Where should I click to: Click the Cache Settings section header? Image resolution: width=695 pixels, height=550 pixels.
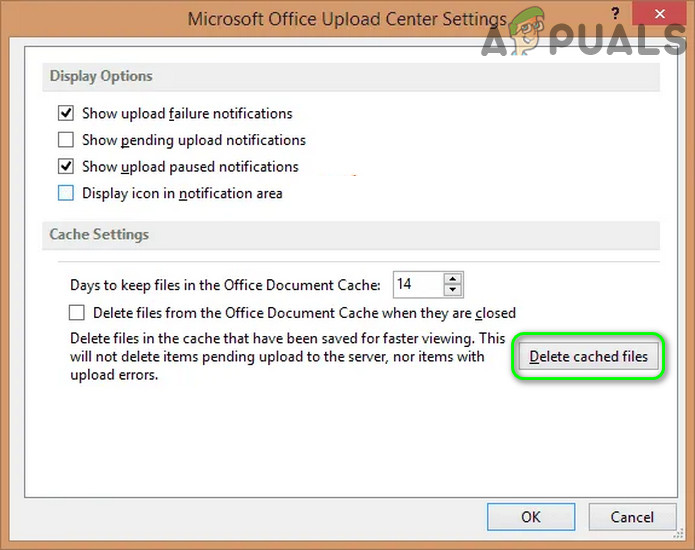99,234
